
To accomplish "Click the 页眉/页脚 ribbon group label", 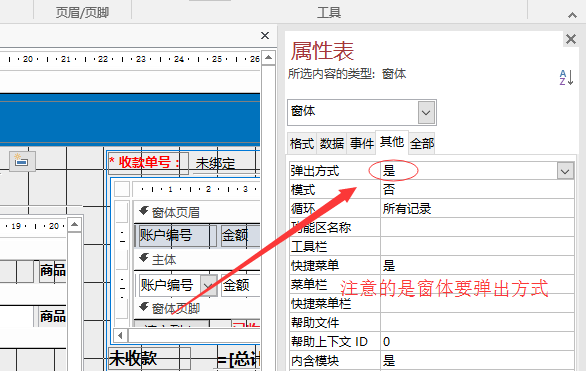I will [82, 13].
